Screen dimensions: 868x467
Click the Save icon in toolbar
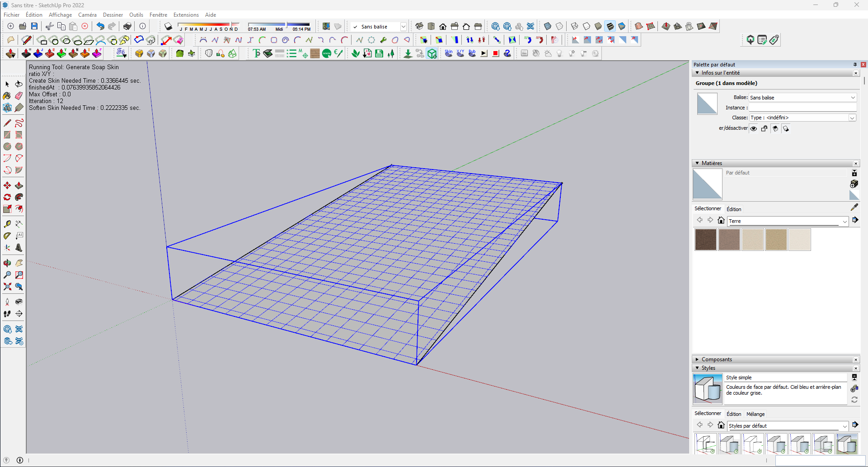click(34, 26)
